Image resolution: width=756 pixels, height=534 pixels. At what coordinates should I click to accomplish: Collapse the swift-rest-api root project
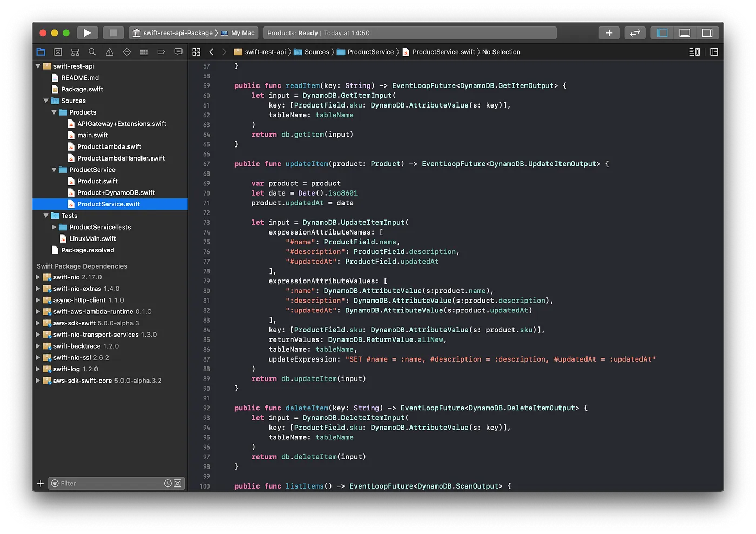tap(38, 66)
